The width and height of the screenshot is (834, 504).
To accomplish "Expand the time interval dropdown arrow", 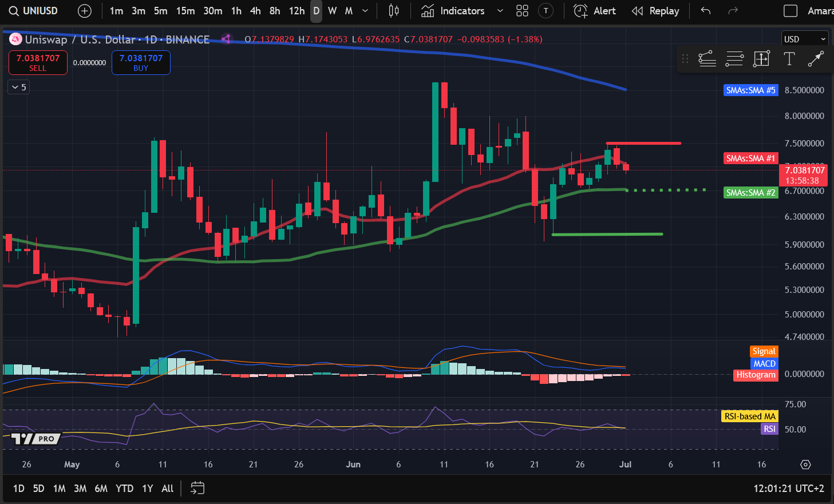I will pyautogui.click(x=365, y=11).
